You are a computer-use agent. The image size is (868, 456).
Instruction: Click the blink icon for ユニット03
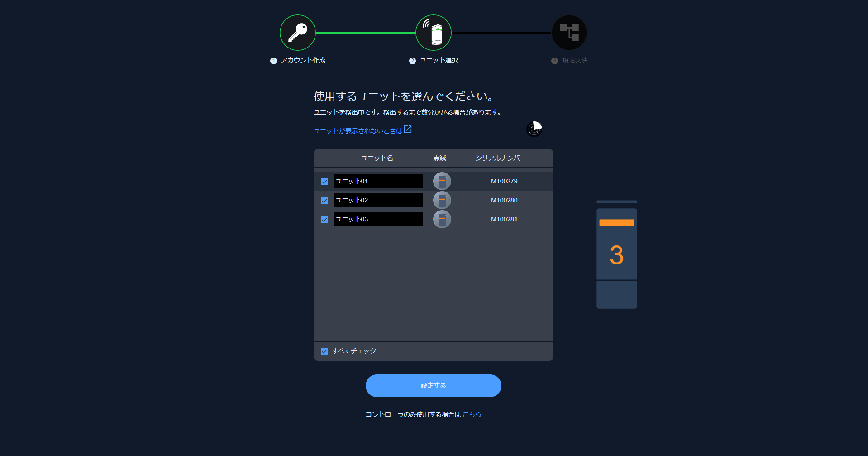coord(442,219)
